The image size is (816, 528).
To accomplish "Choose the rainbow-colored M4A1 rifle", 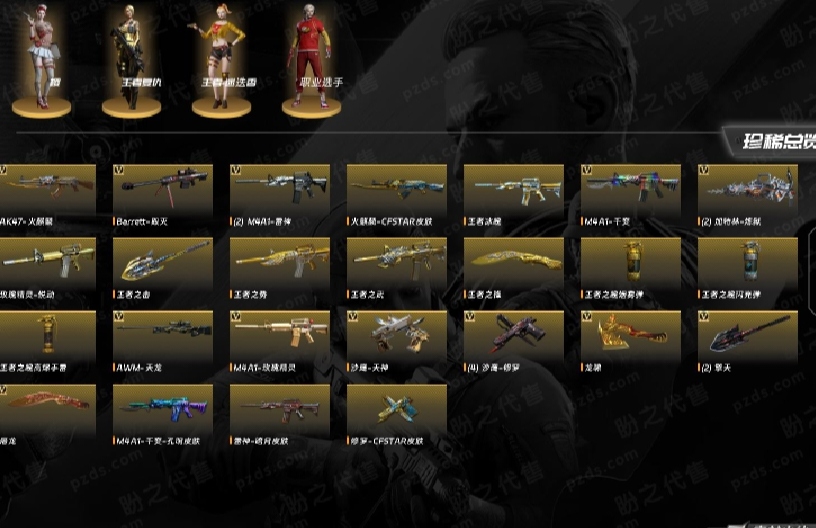I will click(631, 195).
